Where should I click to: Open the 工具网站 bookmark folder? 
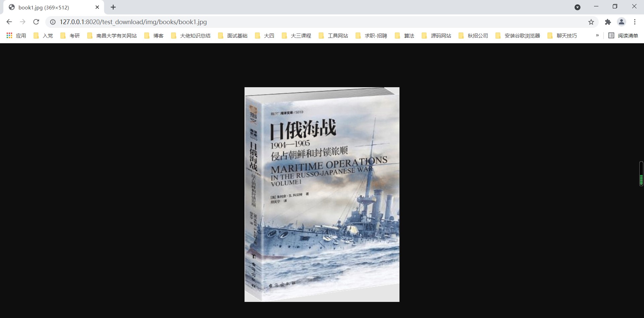pyautogui.click(x=333, y=36)
